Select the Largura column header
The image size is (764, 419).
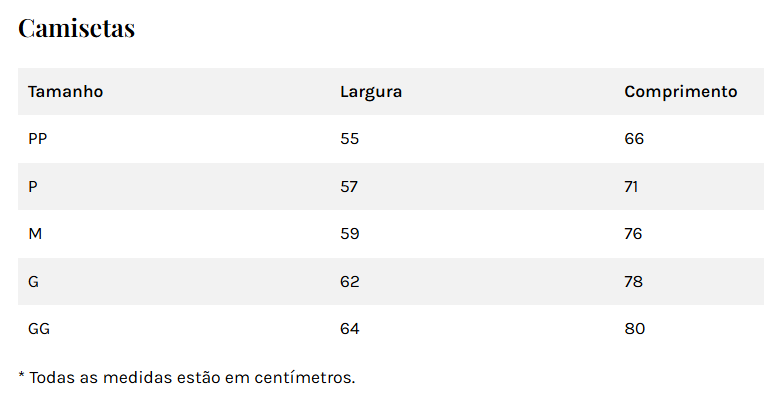pos(371,92)
